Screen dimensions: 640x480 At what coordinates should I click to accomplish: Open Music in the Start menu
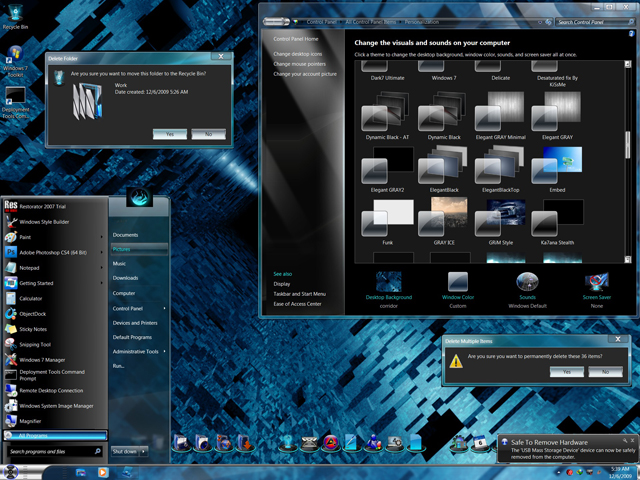click(x=139, y=263)
